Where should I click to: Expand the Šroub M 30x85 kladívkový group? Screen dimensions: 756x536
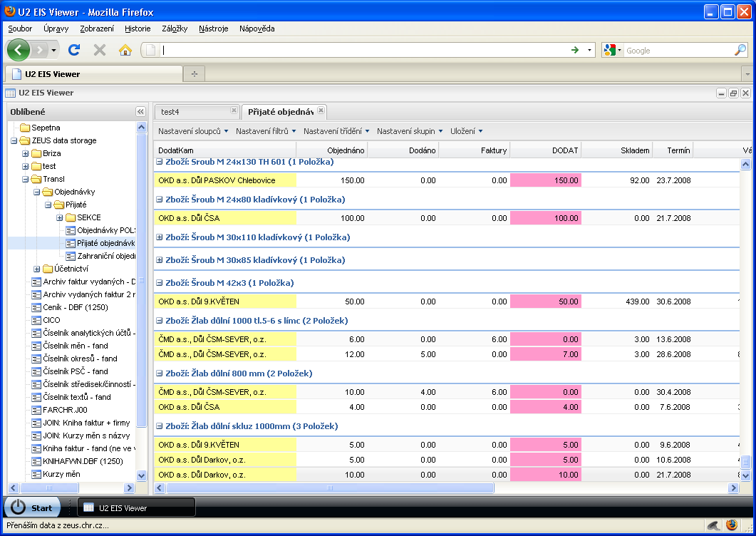[x=160, y=260]
